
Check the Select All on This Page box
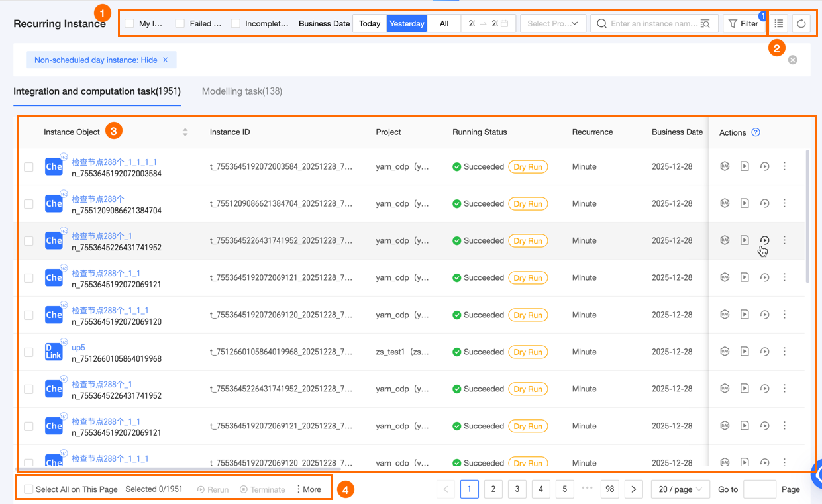28,489
